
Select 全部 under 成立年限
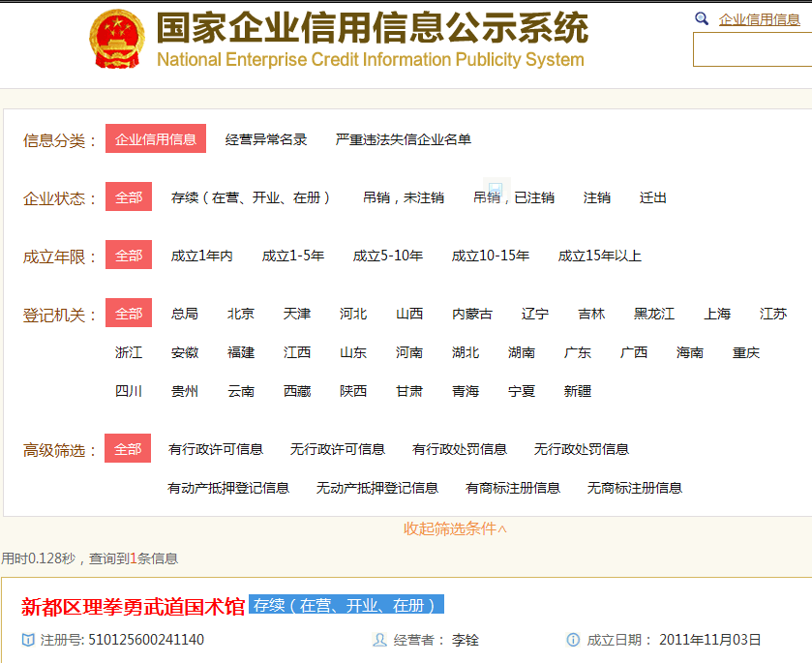tap(129, 255)
